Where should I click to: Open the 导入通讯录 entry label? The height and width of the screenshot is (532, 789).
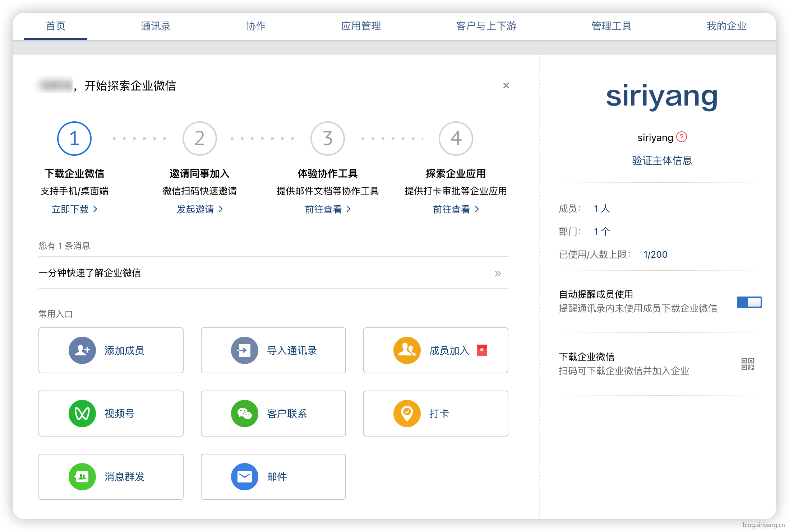click(292, 350)
